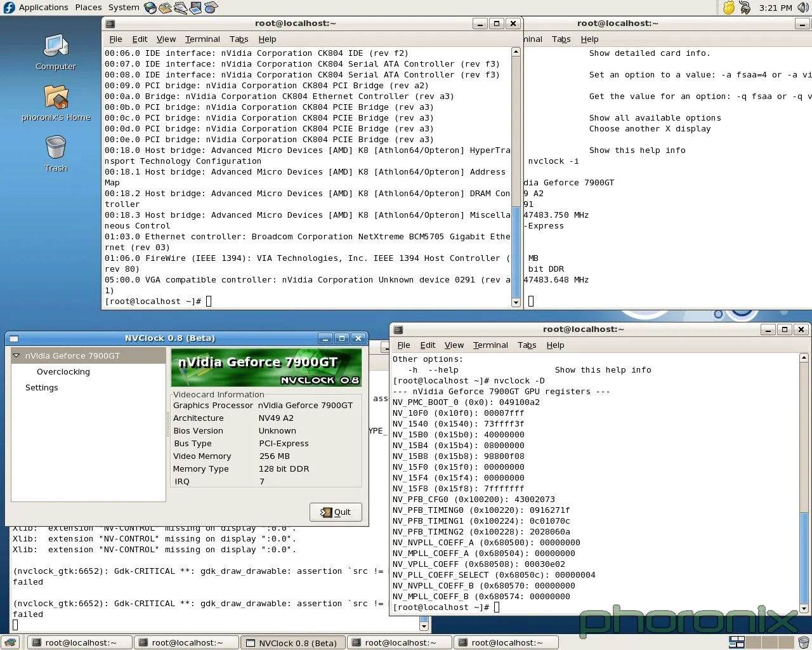The height and width of the screenshot is (650, 812).
Task: Click the volume speaker icon in the panel
Action: pyautogui.click(x=803, y=8)
